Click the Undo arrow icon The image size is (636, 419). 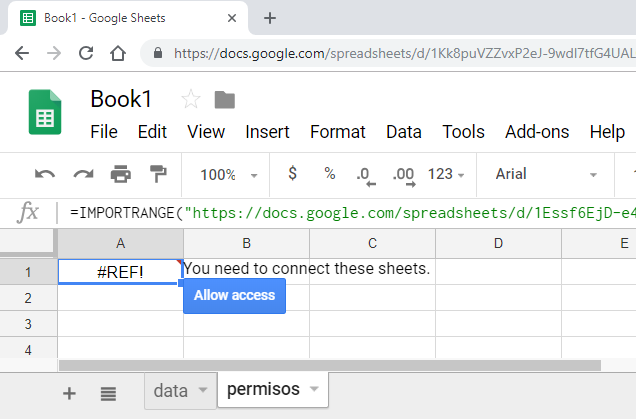(x=45, y=174)
